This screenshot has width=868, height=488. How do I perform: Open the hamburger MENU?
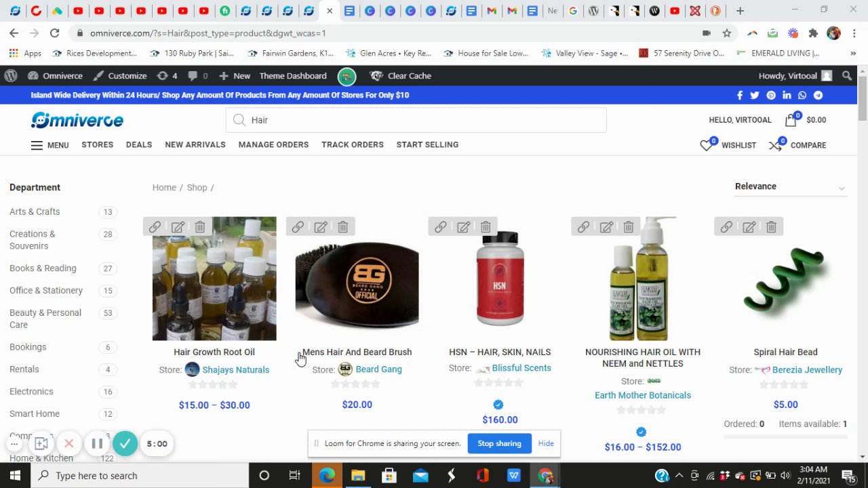pos(50,145)
